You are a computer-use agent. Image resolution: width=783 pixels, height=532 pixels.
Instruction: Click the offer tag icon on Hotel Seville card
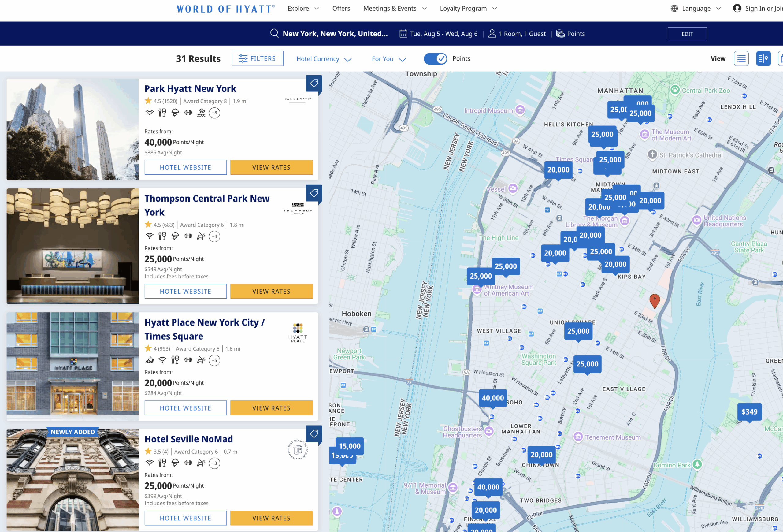point(314,433)
